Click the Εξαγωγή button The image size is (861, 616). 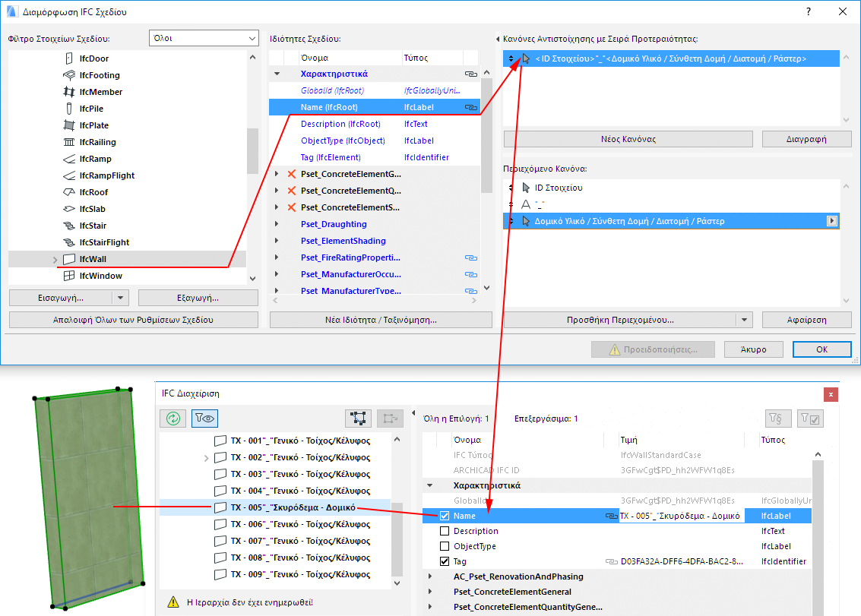point(198,298)
